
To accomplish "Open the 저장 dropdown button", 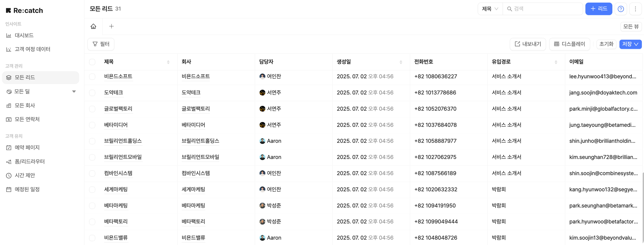I will click(x=630, y=44).
